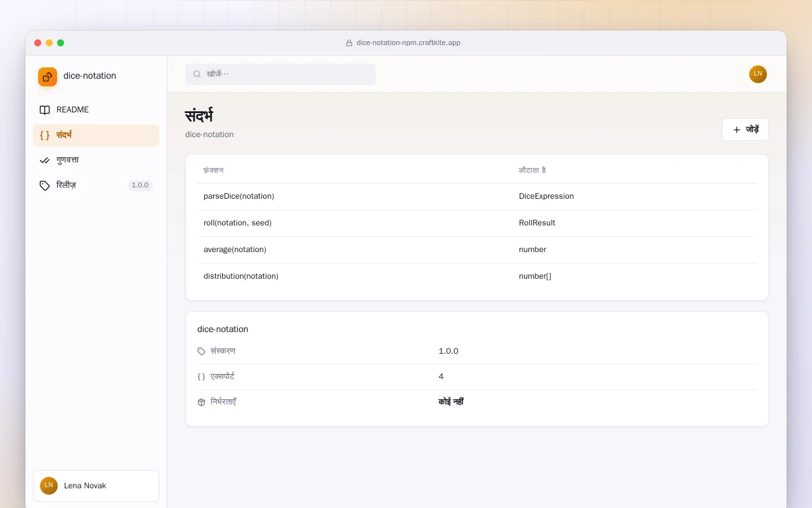Open गुणवत्ता page in the sidebar

[x=96, y=160]
